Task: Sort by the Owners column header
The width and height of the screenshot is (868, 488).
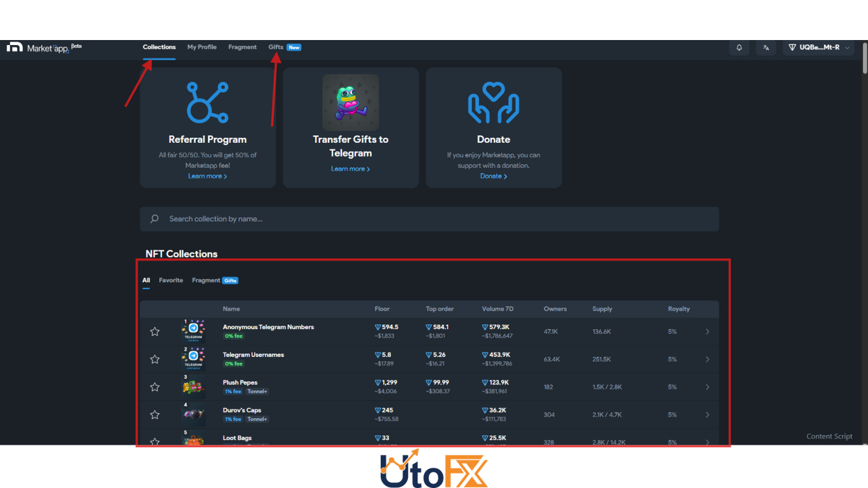Action: tap(555, 309)
